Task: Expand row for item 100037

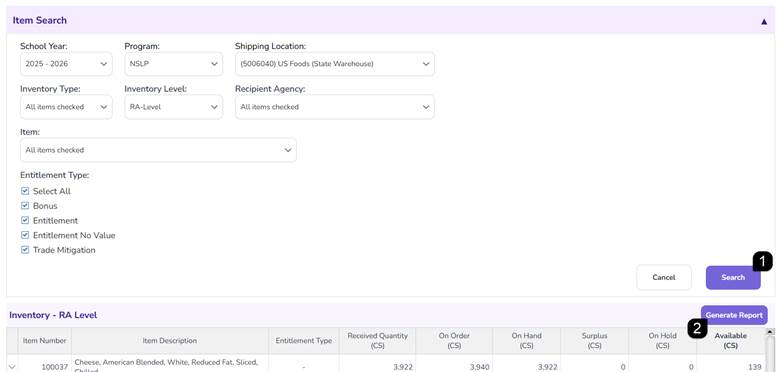Action: [x=12, y=367]
